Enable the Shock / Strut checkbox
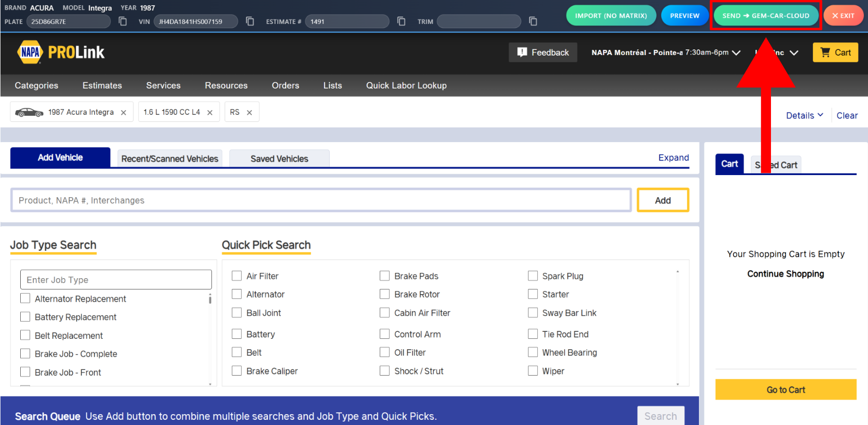The height and width of the screenshot is (425, 868). 385,371
